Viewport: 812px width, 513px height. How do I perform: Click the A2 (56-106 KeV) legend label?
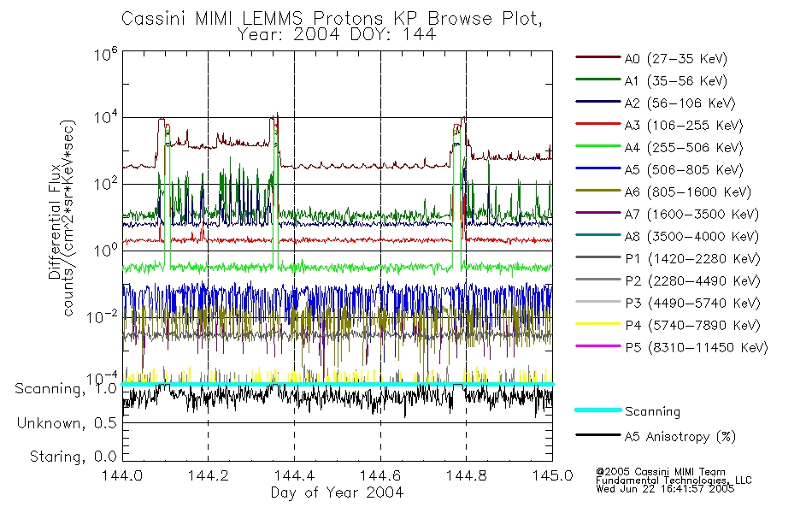coord(680,103)
